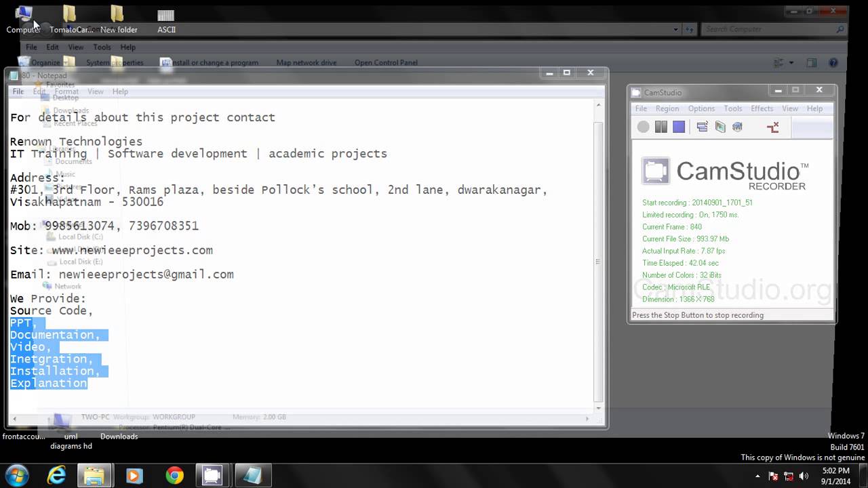This screenshot has width=868, height=488.
Task: Click the email newieeeprojects@gmail.com text
Action: pos(146,274)
